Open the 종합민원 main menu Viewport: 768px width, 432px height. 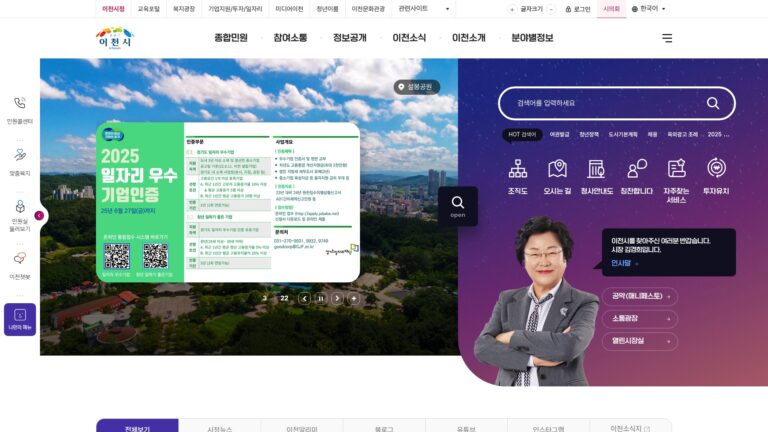tap(231, 38)
